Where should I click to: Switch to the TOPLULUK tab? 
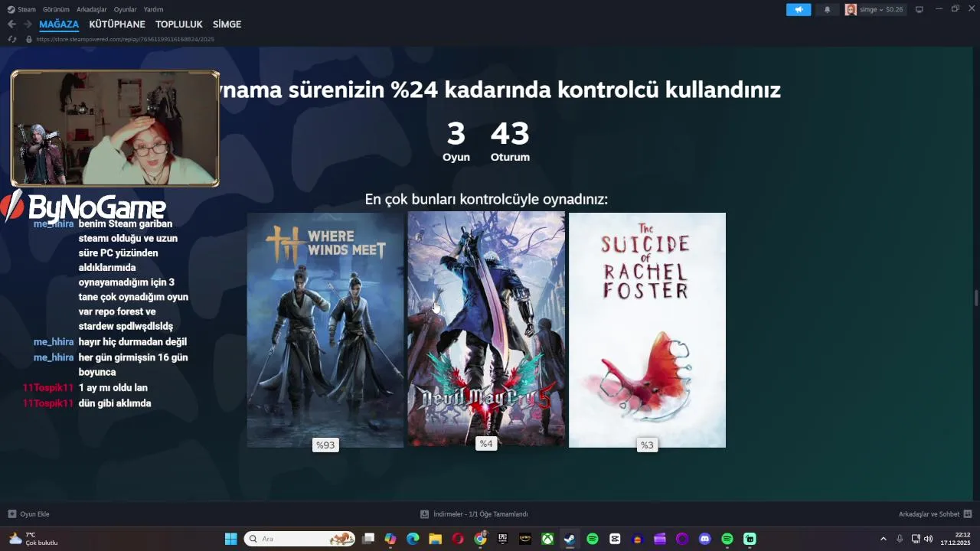click(179, 24)
